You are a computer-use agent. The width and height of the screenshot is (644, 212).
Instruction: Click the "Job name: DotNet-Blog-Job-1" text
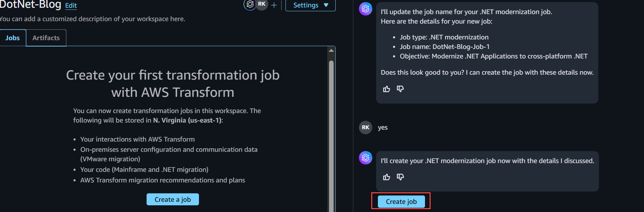[x=444, y=46]
